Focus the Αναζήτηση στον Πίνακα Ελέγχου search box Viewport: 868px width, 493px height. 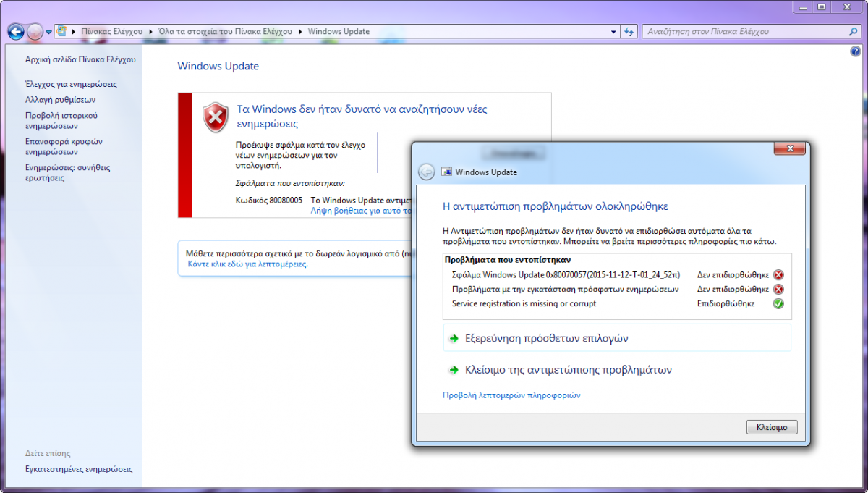[x=745, y=32]
